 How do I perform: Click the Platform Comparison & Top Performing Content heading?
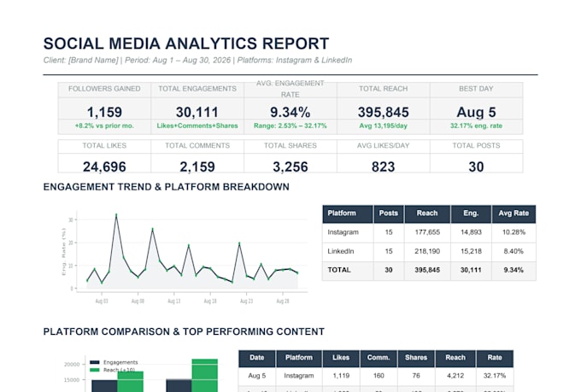tap(184, 331)
